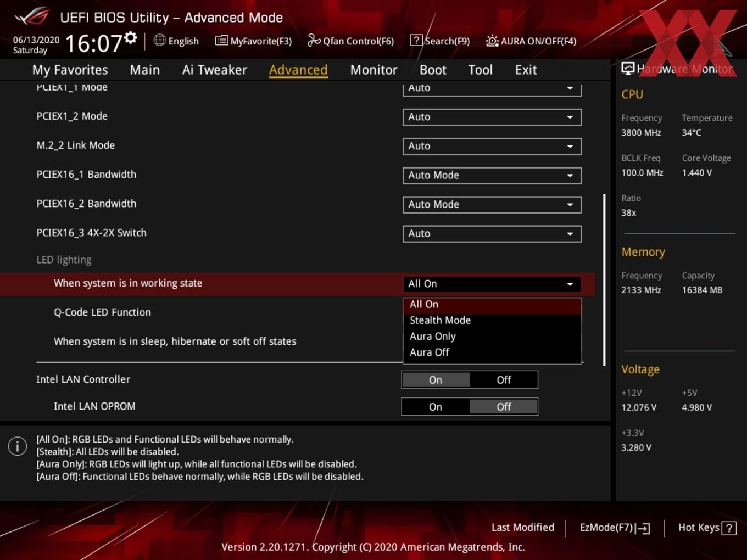Open Search(F9)
The width and height of the screenshot is (747, 560).
point(440,41)
